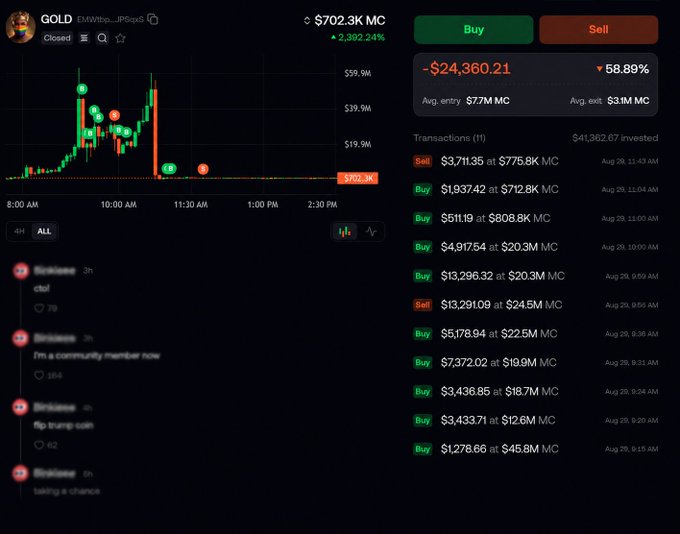
Task: Like the 'flip trump coin' comment
Action: pos(39,445)
